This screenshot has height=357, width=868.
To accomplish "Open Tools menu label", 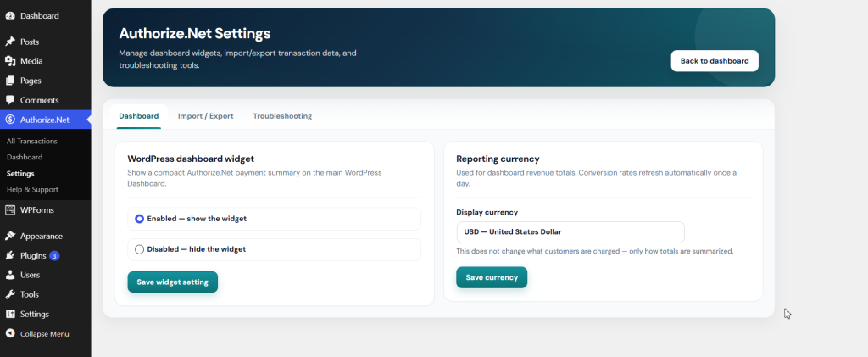I will point(30,294).
